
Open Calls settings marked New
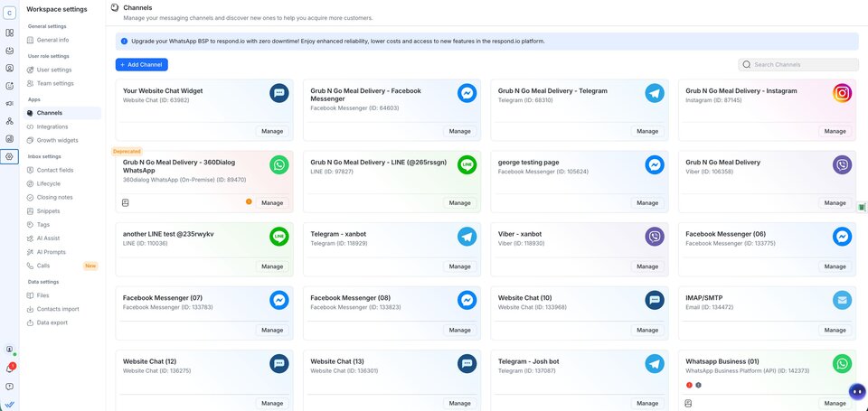click(x=62, y=266)
